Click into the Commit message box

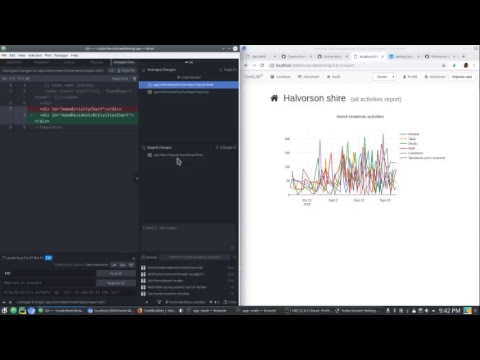click(x=189, y=237)
